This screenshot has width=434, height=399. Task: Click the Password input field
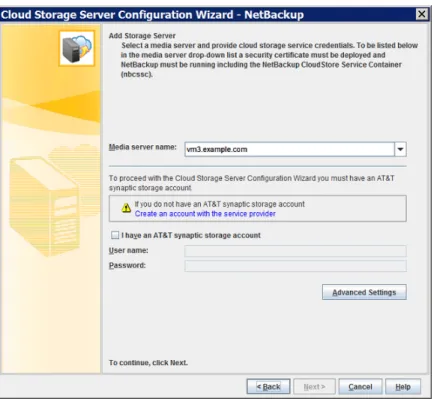(x=295, y=266)
